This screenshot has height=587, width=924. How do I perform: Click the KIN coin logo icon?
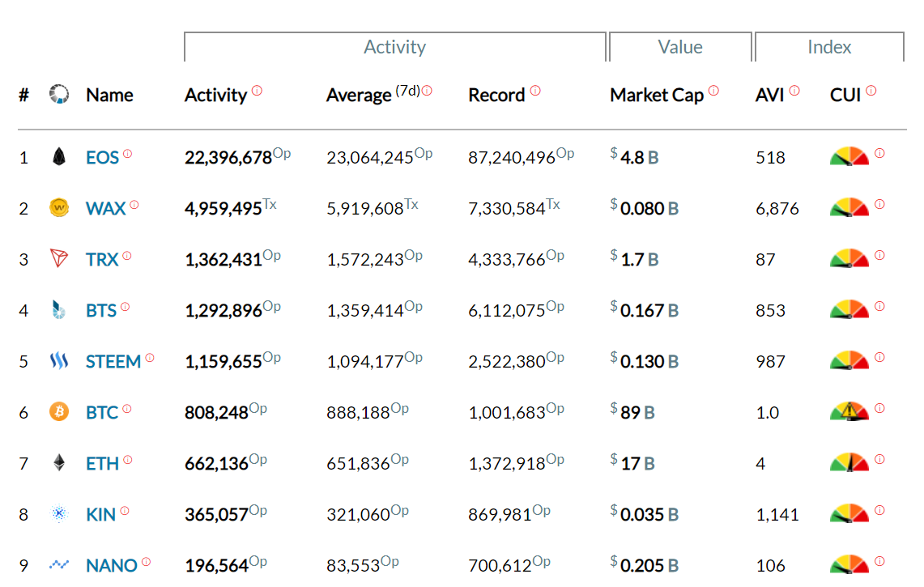[x=58, y=514]
